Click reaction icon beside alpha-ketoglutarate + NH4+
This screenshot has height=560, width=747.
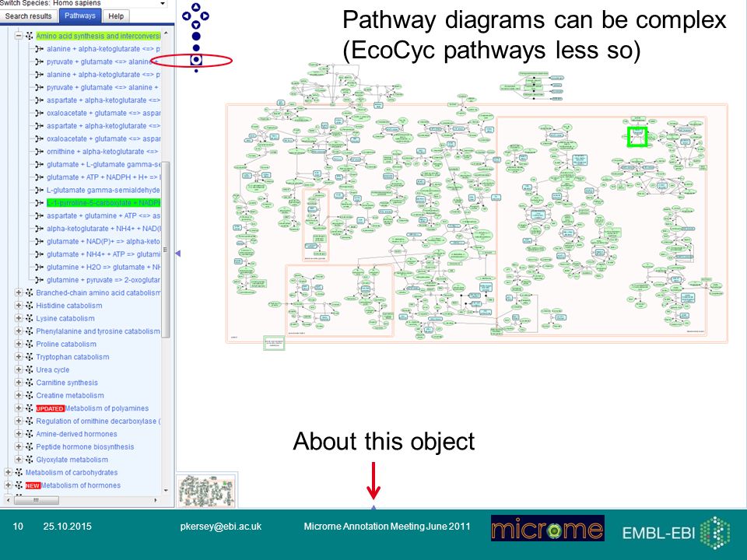(x=40, y=229)
